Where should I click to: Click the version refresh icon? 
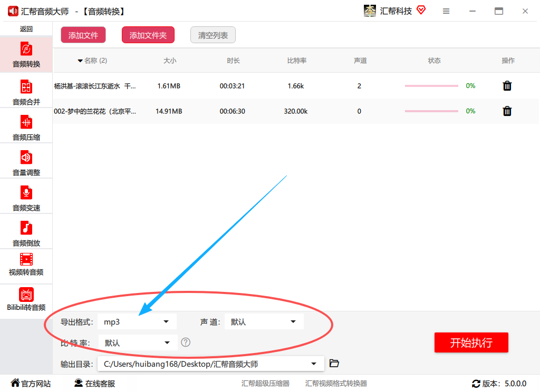click(476, 384)
